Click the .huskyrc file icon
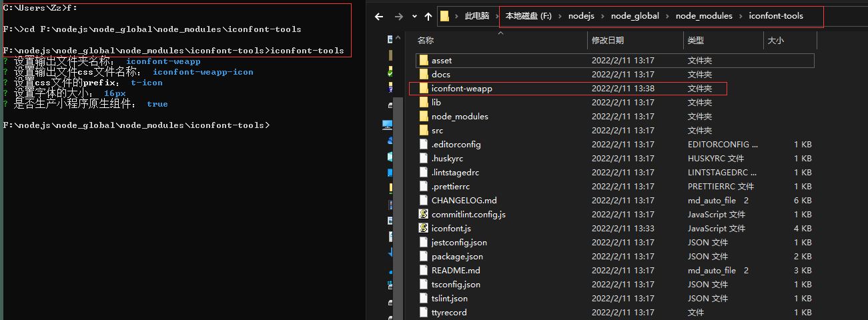Screen dimensions: 868x320 coord(424,159)
